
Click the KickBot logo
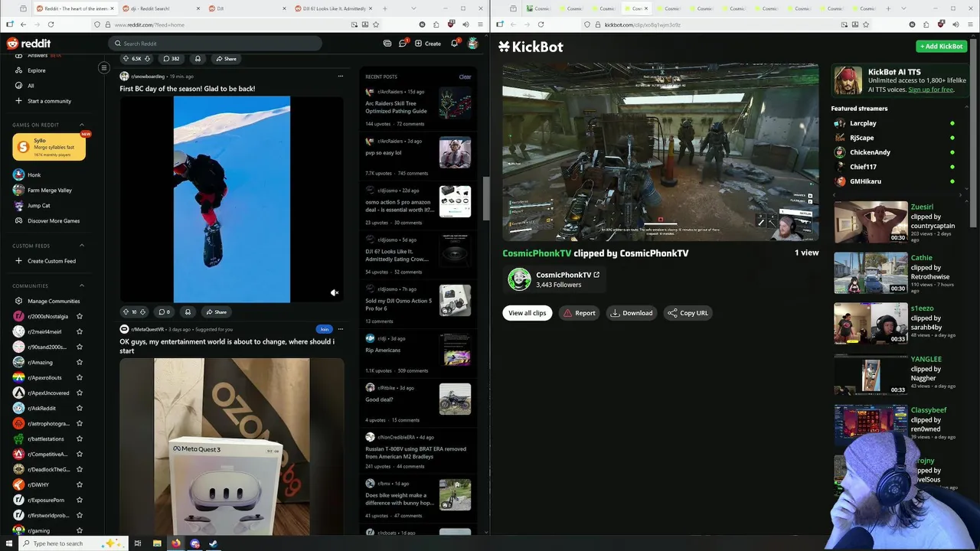point(531,47)
